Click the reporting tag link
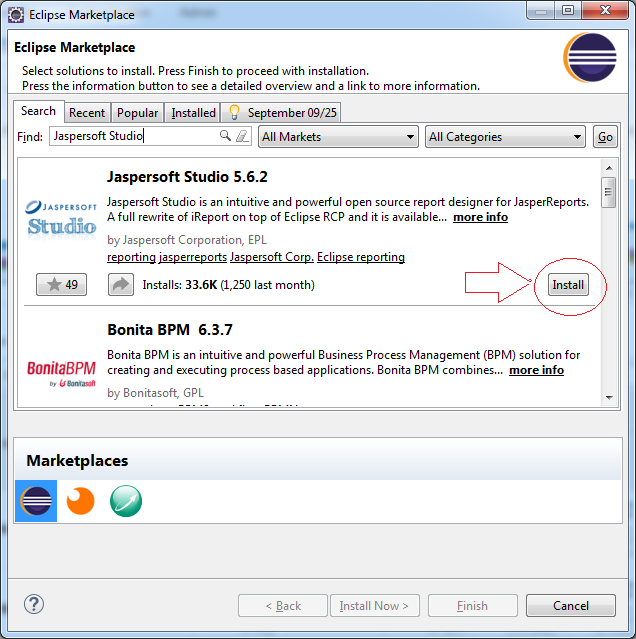The image size is (636, 639). pyautogui.click(x=132, y=257)
